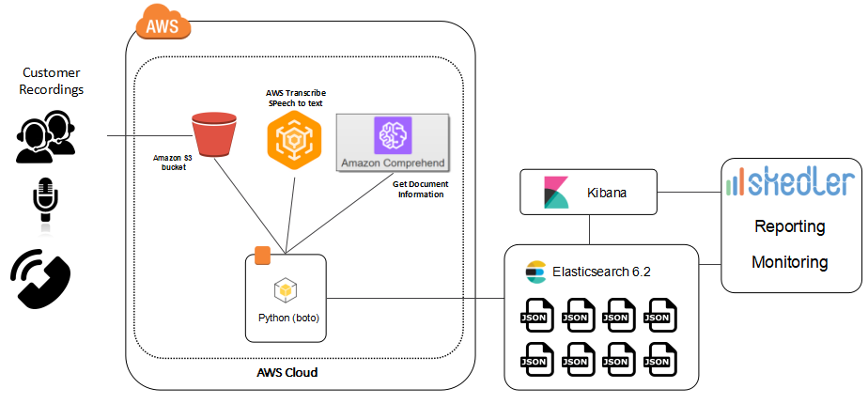Select the fourth JSON file icon in top row
This screenshot has height=404, width=868.
[x=662, y=315]
